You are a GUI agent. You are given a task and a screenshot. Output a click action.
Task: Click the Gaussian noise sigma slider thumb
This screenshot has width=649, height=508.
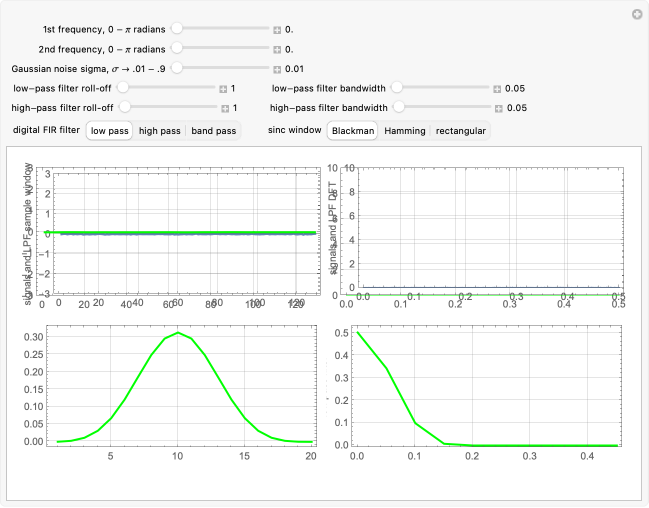(177, 69)
